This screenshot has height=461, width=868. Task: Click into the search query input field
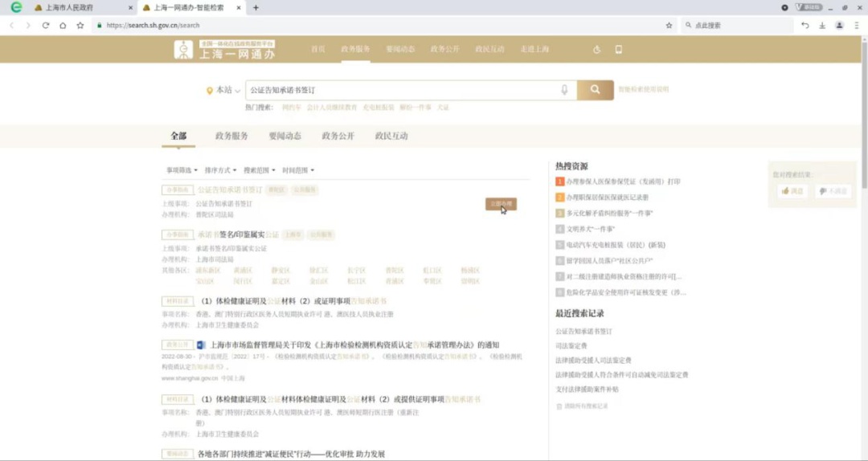click(402, 90)
